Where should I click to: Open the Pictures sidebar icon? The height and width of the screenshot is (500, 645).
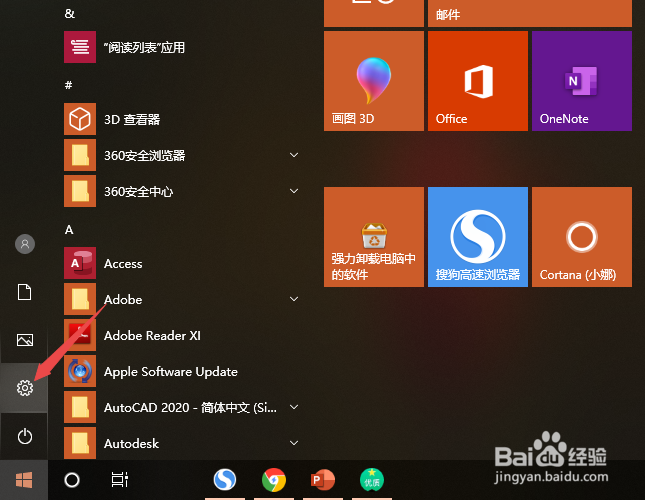click(x=25, y=340)
